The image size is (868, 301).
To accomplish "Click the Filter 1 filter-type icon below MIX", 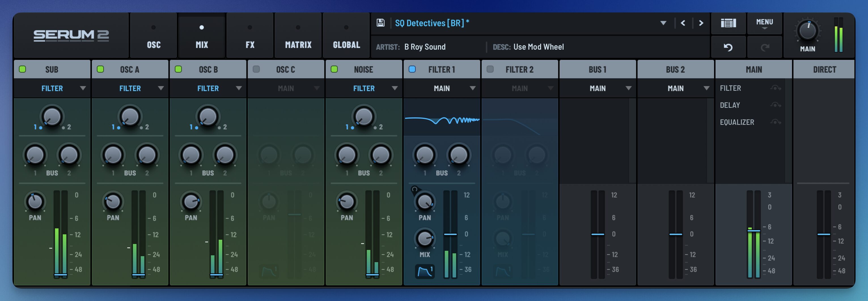I will pos(425,271).
